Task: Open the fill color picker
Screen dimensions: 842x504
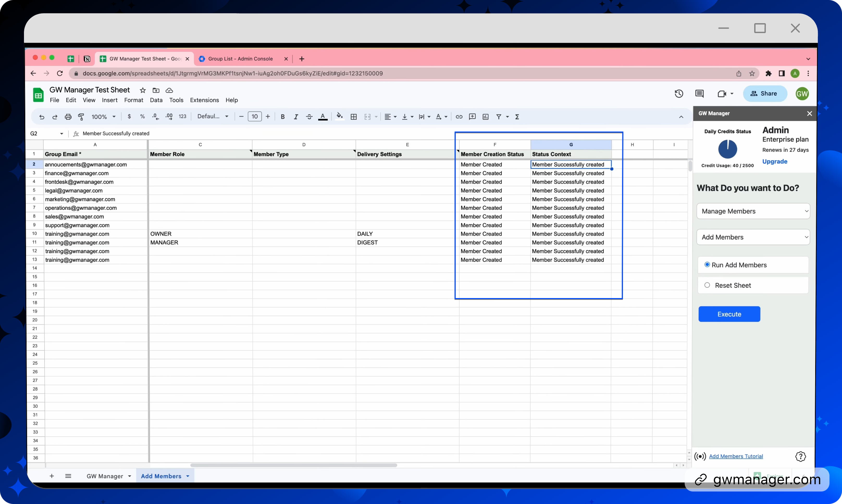Action: 339,116
